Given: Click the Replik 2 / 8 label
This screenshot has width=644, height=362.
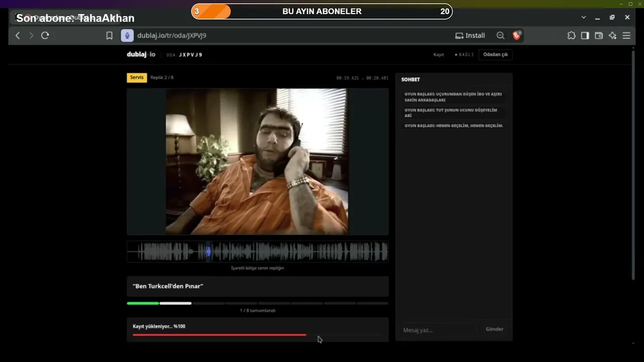Looking at the screenshot, I should (x=162, y=77).
